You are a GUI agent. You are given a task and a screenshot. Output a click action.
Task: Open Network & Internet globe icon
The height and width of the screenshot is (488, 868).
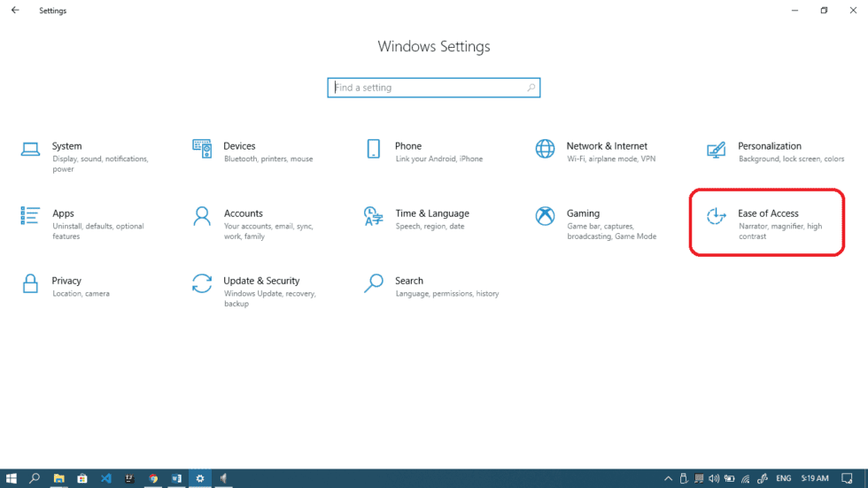(x=545, y=149)
